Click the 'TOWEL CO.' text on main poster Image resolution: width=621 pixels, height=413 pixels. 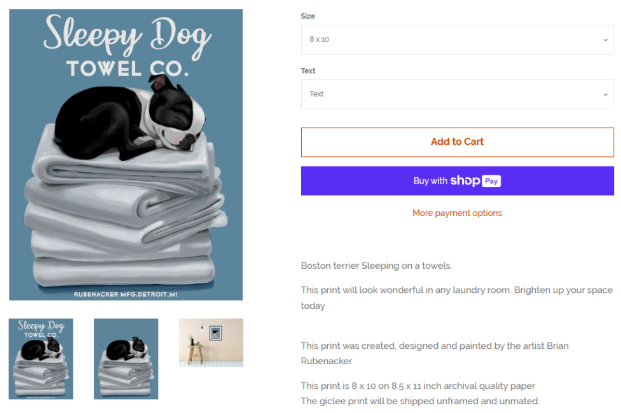[126, 68]
